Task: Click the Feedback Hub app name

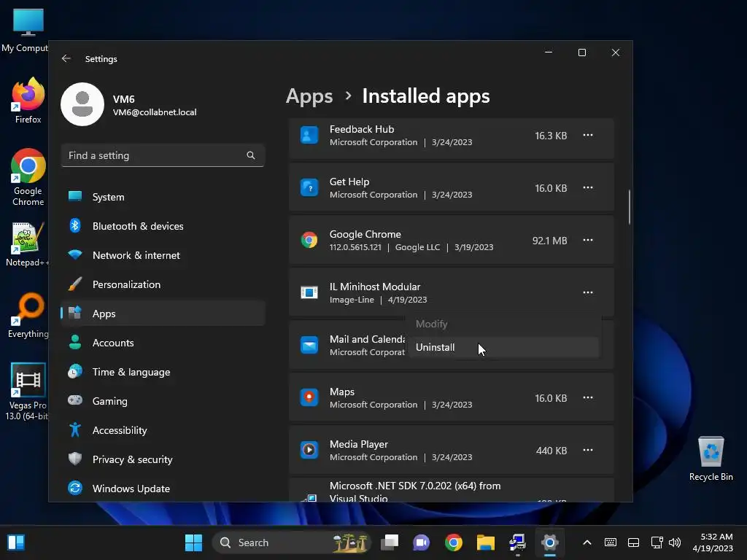Action: [362, 130]
